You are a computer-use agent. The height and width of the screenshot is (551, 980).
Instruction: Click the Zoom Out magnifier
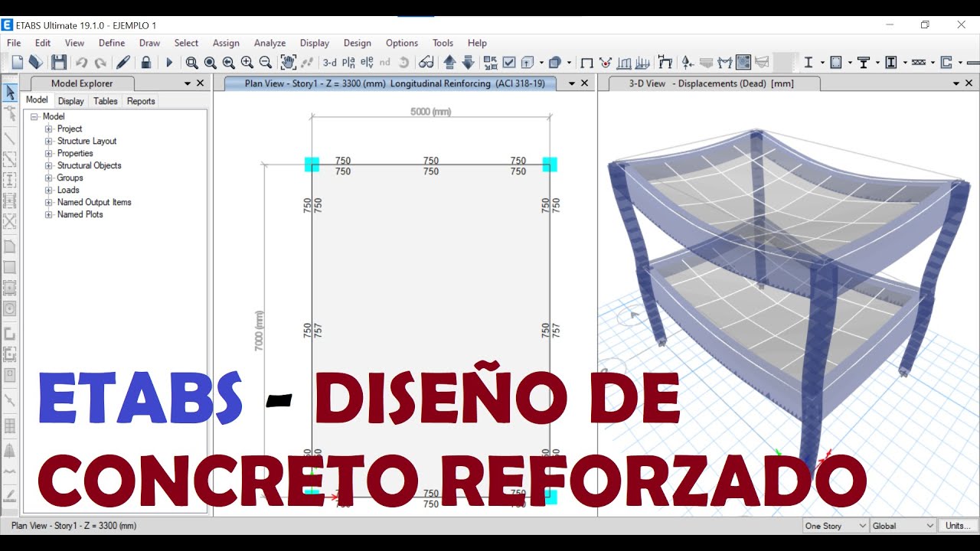[x=265, y=63]
